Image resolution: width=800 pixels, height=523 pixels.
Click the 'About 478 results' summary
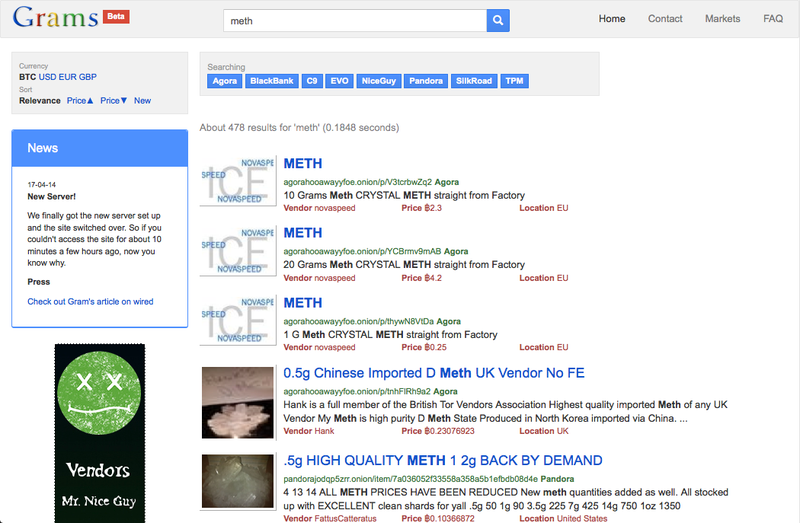(299, 128)
